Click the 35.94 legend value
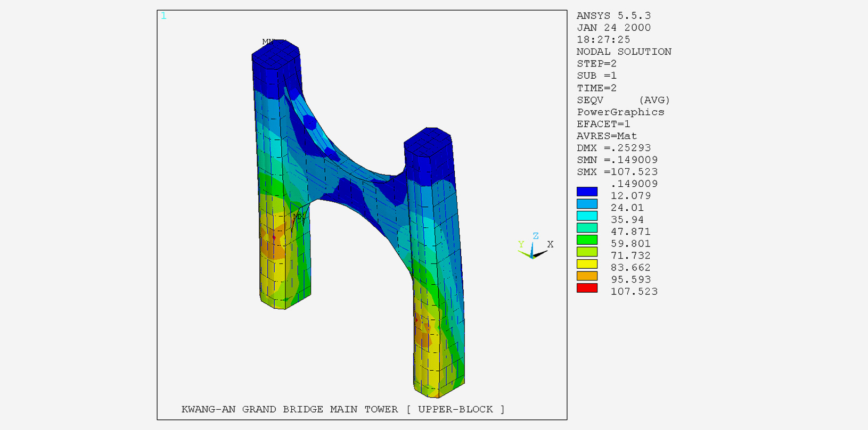Image resolution: width=868 pixels, height=430 pixels. coord(627,220)
